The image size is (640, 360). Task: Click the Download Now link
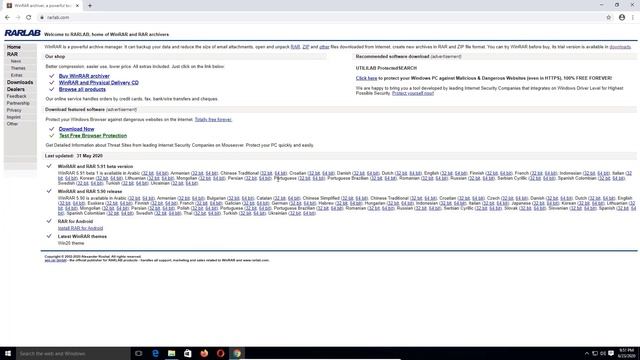click(x=76, y=129)
